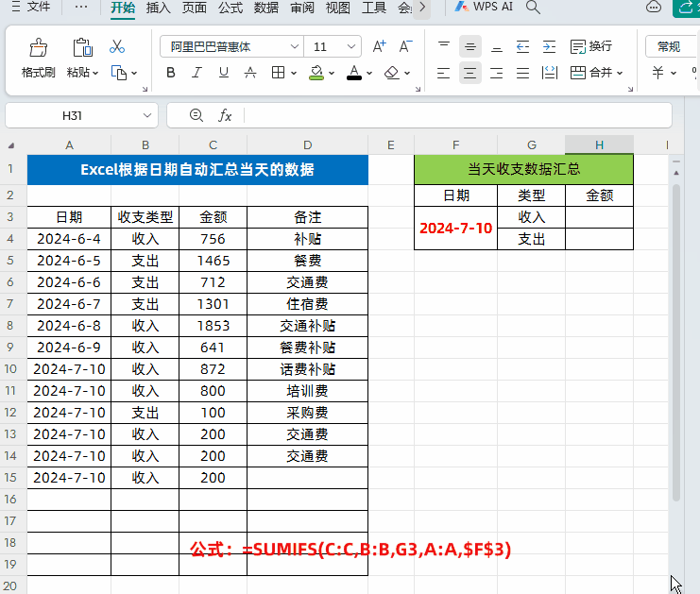The width and height of the screenshot is (700, 594).
Task: Switch to 审阅 tab
Action: click(x=302, y=8)
